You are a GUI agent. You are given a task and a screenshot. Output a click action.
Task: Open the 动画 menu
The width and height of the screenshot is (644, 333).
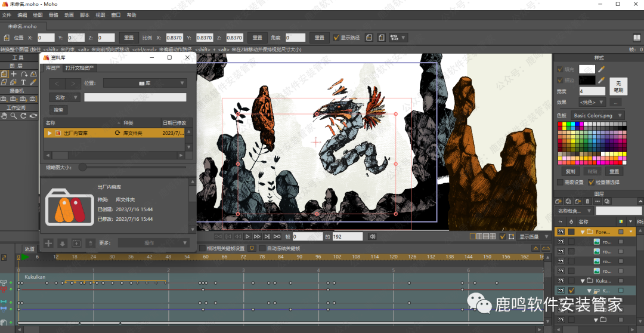[x=69, y=15]
